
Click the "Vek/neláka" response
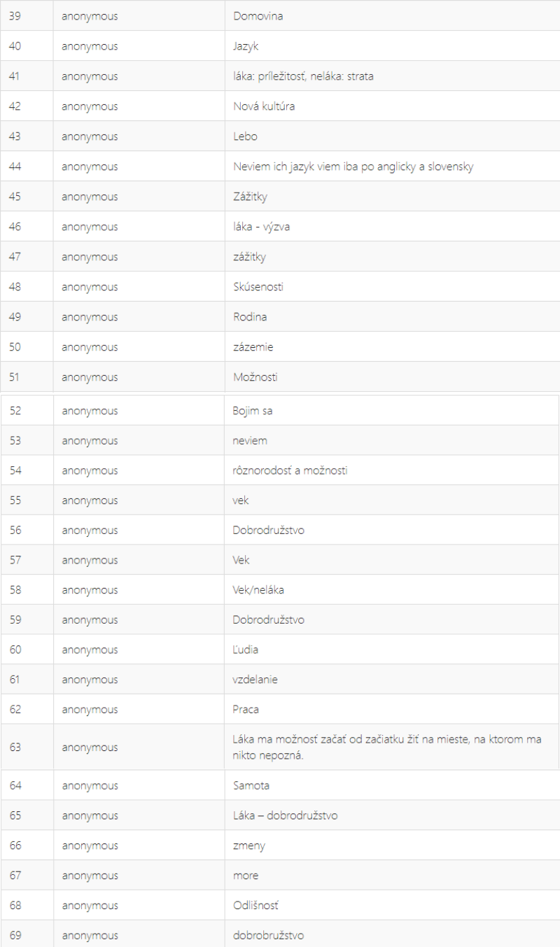coord(258,590)
